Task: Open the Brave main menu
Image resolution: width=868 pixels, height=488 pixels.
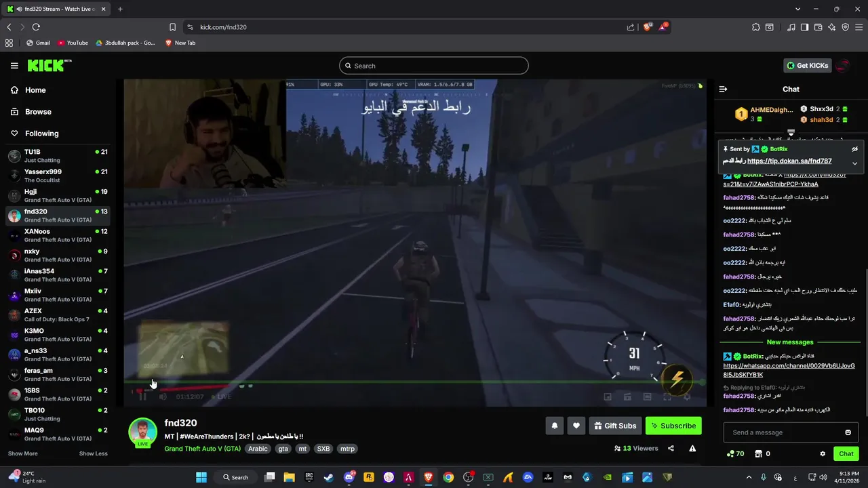Action: [x=858, y=27]
